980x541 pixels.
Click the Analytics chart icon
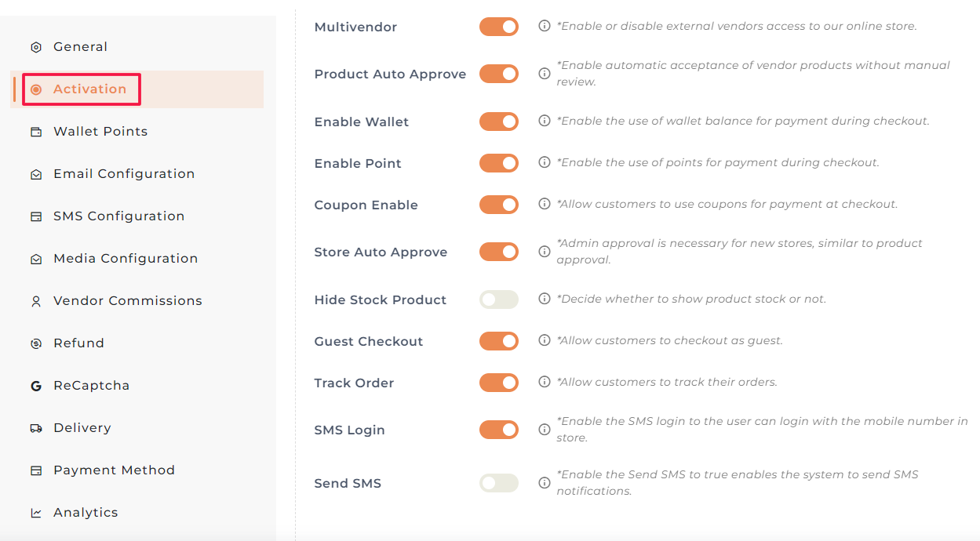[36, 513]
